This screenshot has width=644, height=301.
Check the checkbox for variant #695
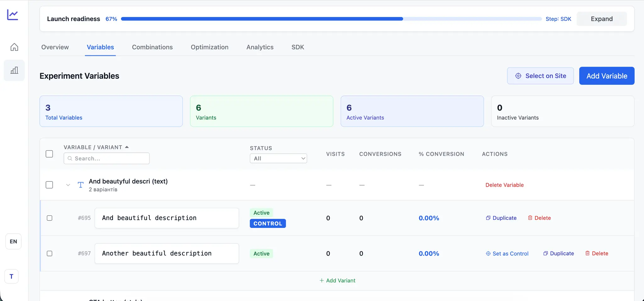[x=49, y=218]
